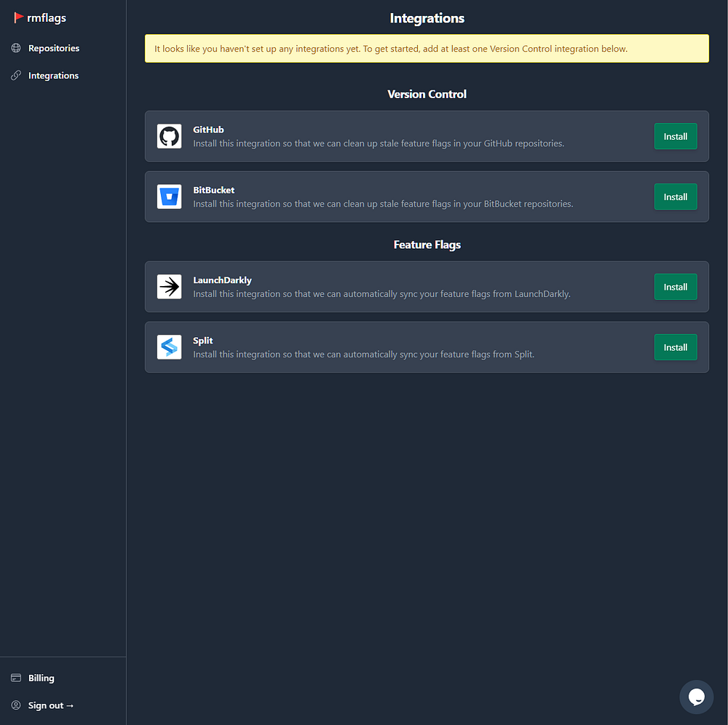Click the LaunchDarkly arrow logo

click(170, 287)
